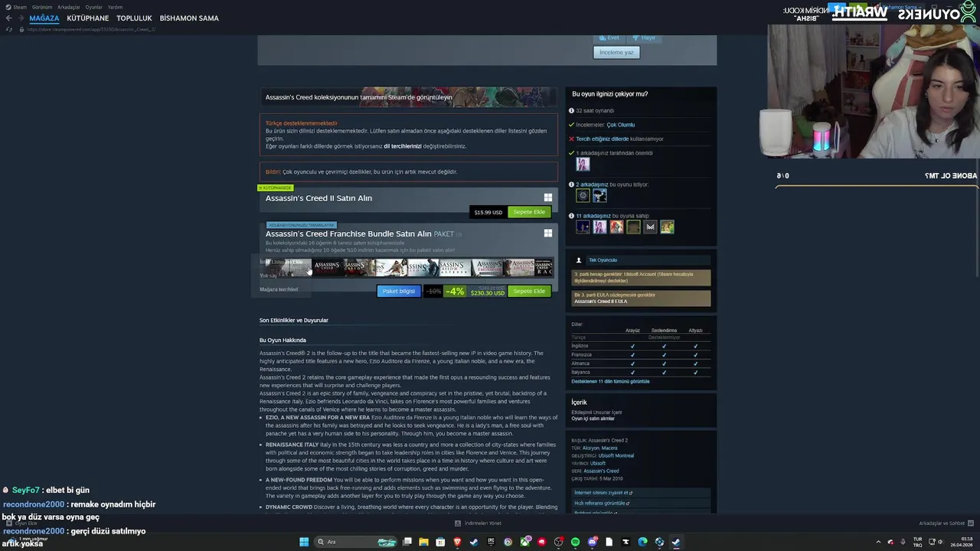This screenshot has height=551, width=980.
Task: Open the MAĞAZA tab
Action: (44, 18)
